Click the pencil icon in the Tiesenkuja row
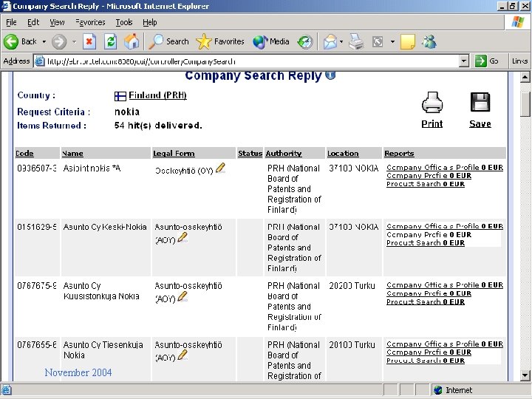532x399 pixels. 183,355
